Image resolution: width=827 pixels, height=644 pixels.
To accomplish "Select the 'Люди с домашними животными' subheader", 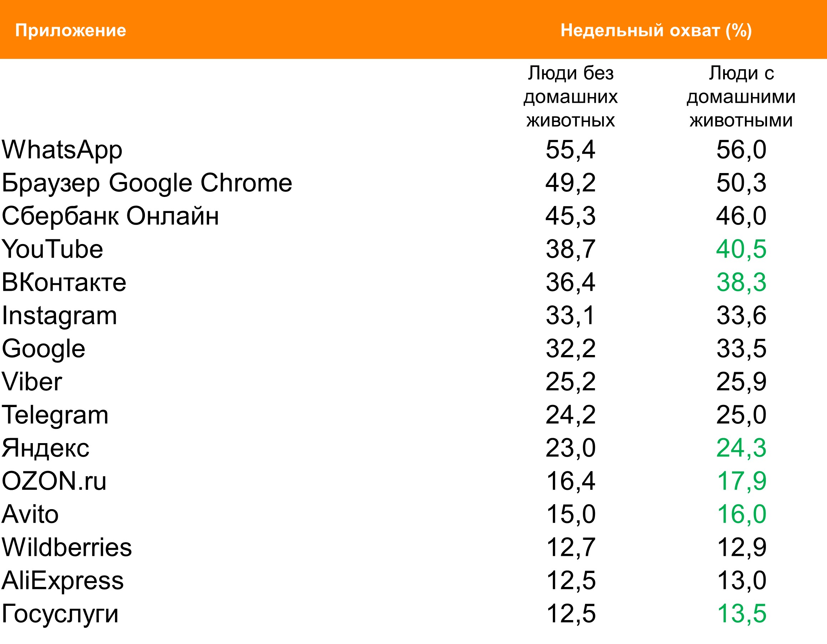I will (741, 97).
